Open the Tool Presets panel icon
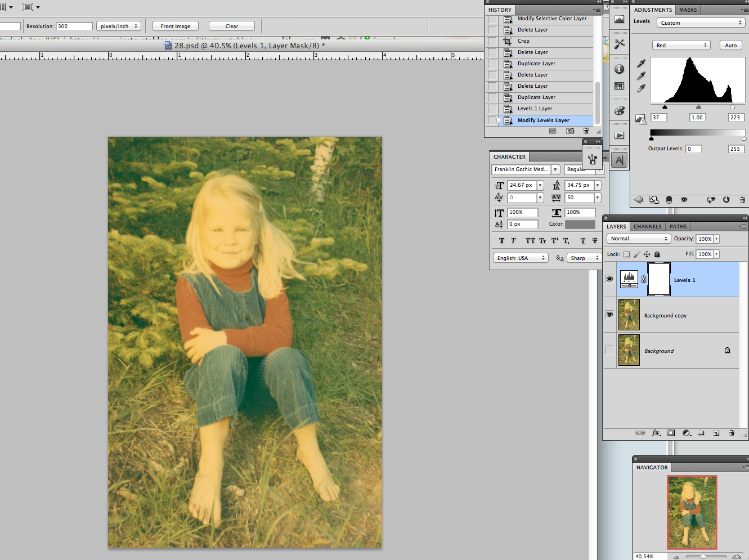Image resolution: width=749 pixels, height=560 pixels. point(620,44)
